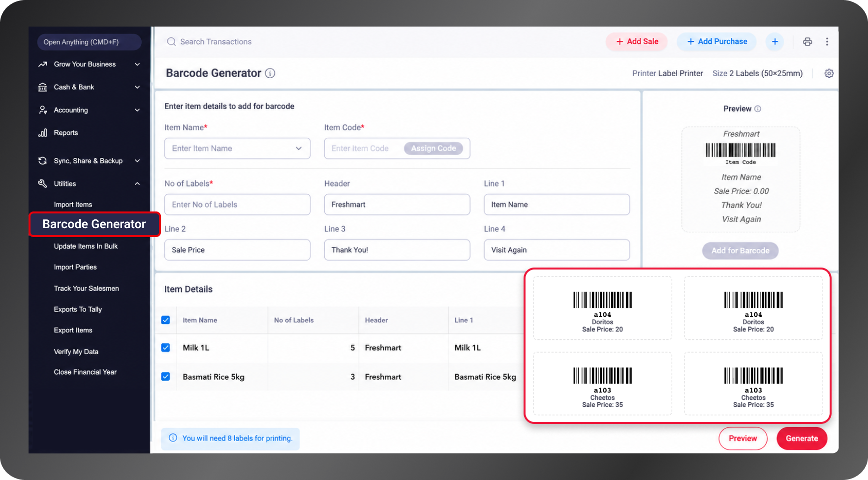The width and height of the screenshot is (868, 480).
Task: Click the search magnifier icon
Action: pos(171,42)
